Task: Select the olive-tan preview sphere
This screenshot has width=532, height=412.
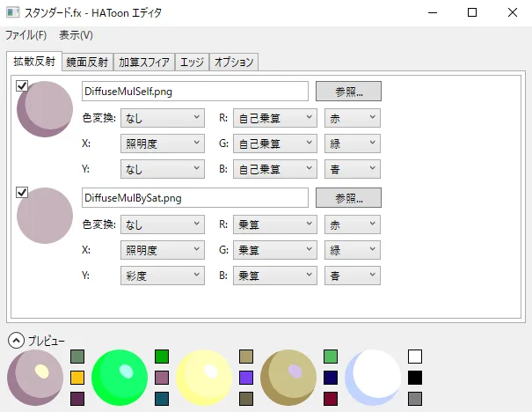Action: [x=288, y=377]
